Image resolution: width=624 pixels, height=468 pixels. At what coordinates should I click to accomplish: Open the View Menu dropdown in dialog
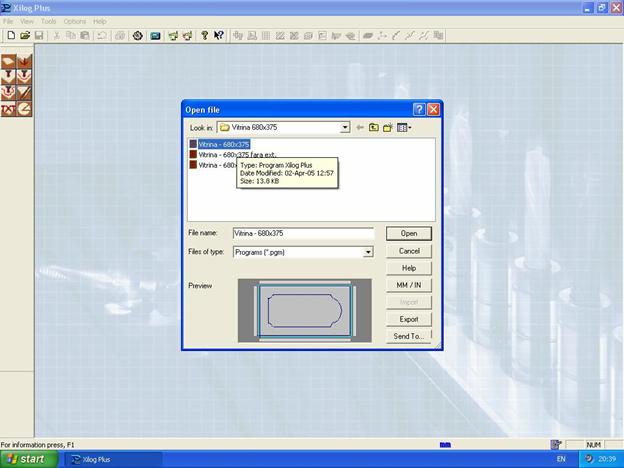(x=404, y=128)
